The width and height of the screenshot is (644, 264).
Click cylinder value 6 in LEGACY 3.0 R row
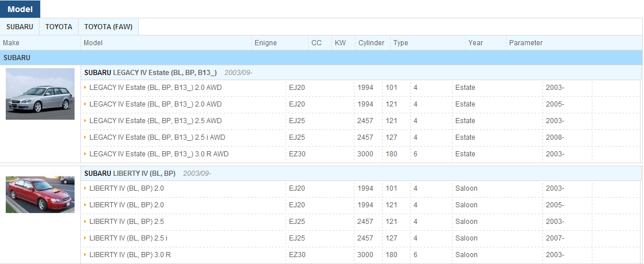(416, 154)
